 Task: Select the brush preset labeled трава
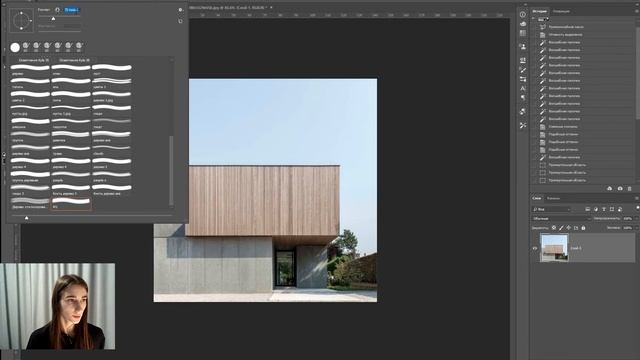pos(71,149)
